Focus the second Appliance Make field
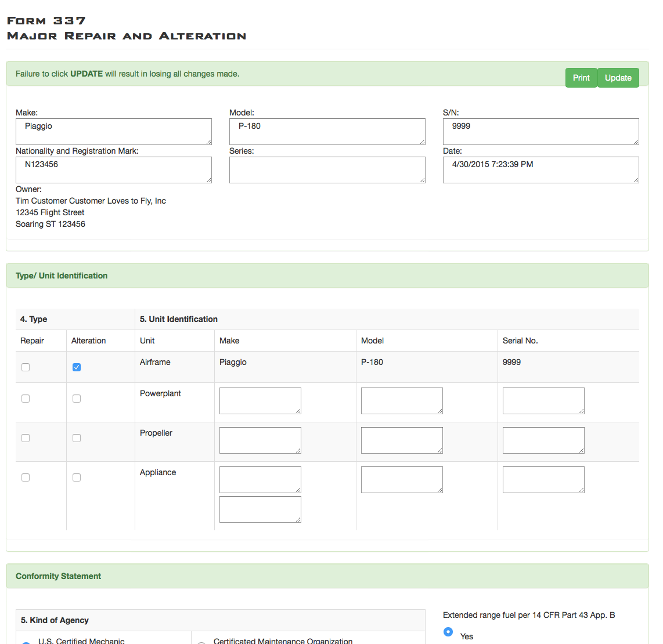The height and width of the screenshot is (644, 663). click(x=261, y=509)
